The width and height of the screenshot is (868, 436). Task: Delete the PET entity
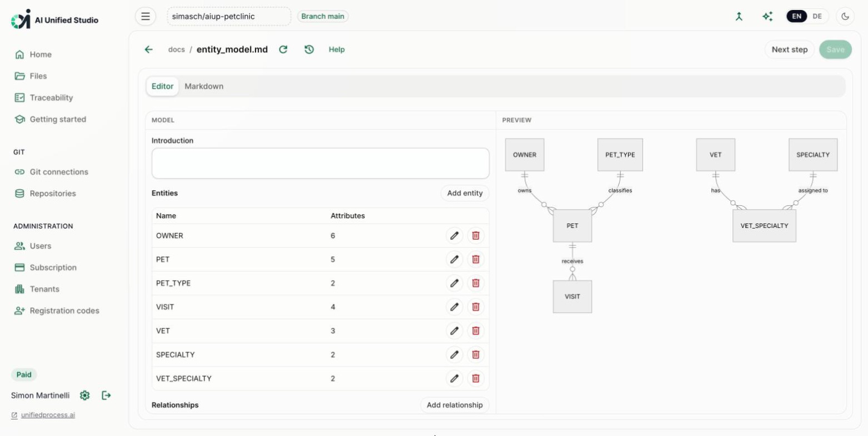coord(475,259)
